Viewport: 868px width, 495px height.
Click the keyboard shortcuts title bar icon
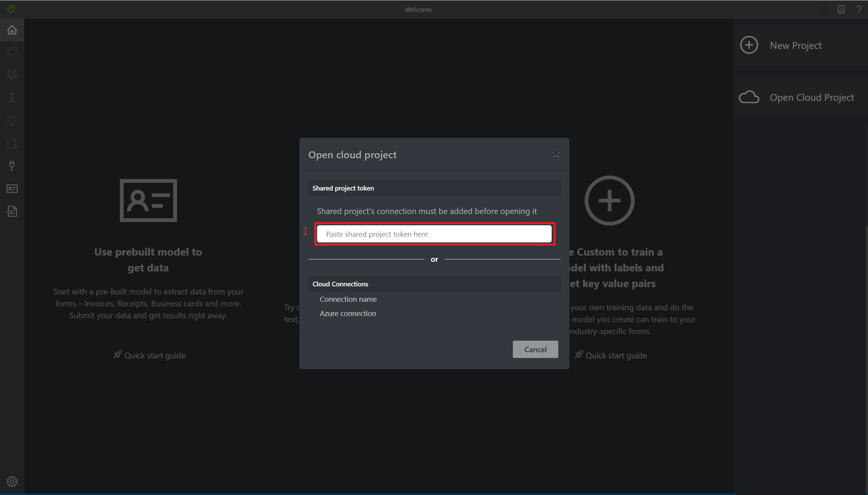click(x=841, y=10)
